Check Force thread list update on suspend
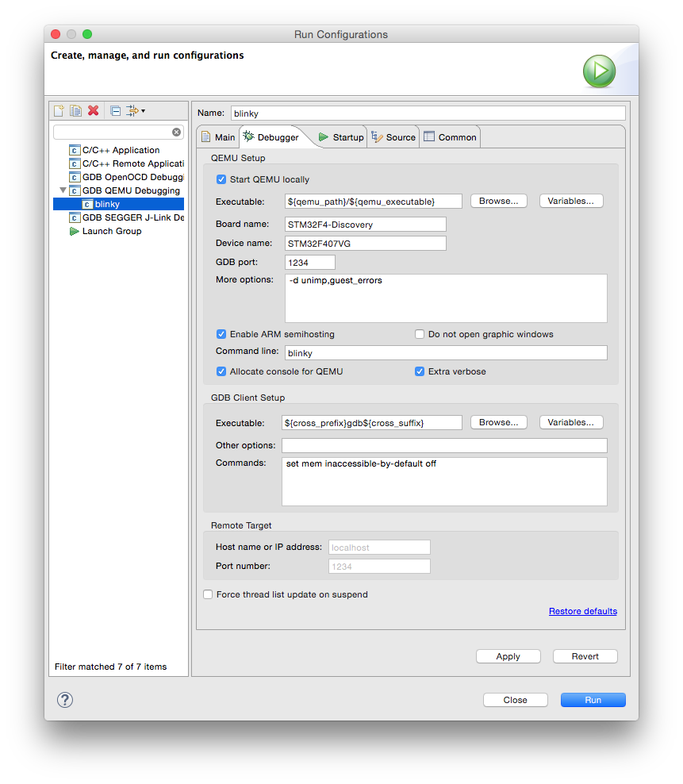Image resolution: width=683 pixels, height=784 pixels. pyautogui.click(x=207, y=594)
